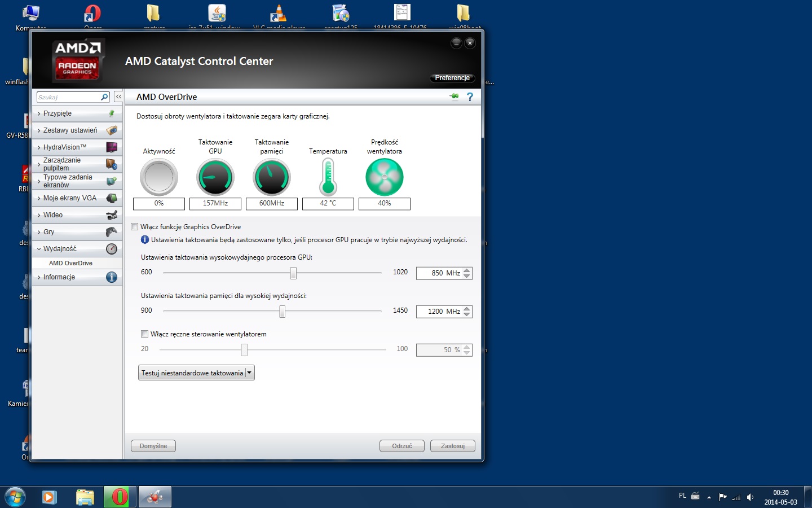The height and width of the screenshot is (508, 812).
Task: Increase GPU clock with 850 MHz up arrow
Action: (x=466, y=270)
